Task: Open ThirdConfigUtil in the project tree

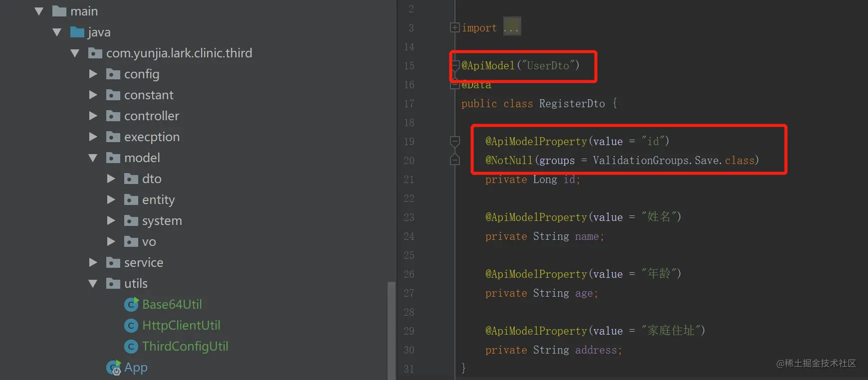Action: coord(185,346)
